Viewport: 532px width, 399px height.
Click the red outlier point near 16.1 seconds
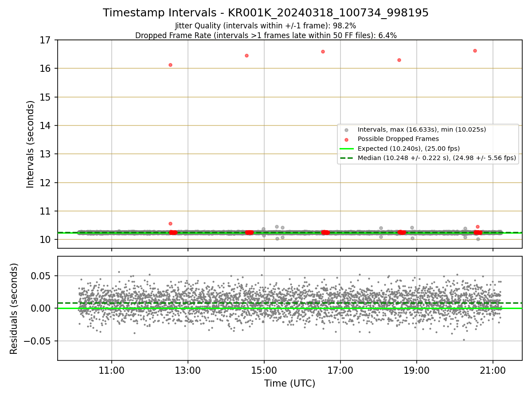tap(170, 65)
